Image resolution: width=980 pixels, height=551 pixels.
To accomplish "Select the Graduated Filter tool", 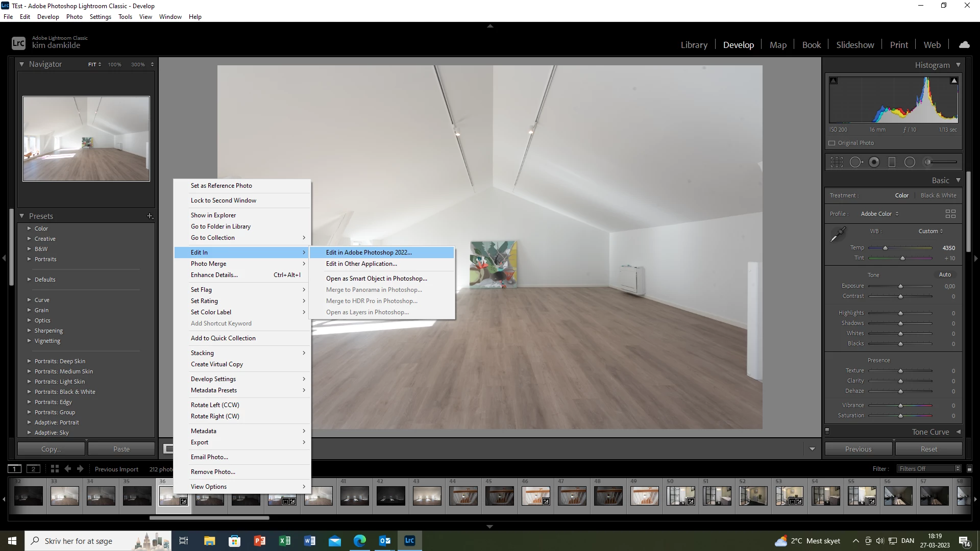I will pyautogui.click(x=892, y=162).
